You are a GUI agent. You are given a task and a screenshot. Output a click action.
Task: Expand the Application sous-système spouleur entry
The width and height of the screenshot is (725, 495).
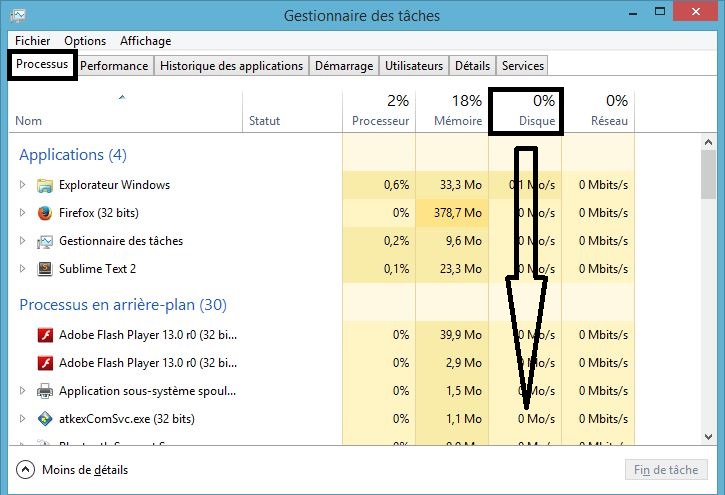click(22, 391)
